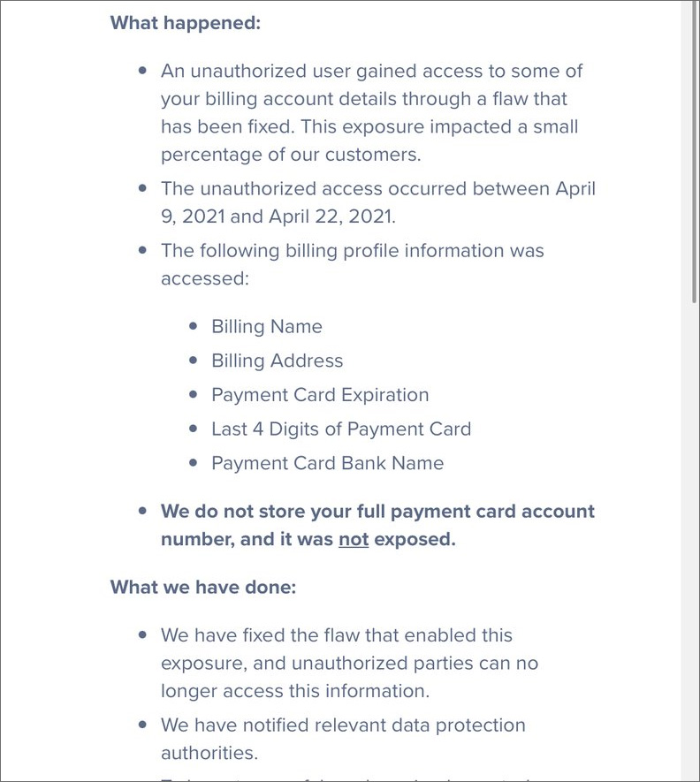Click "Last 4 Digits of Payment Card" item
The width and height of the screenshot is (700, 782).
341,429
